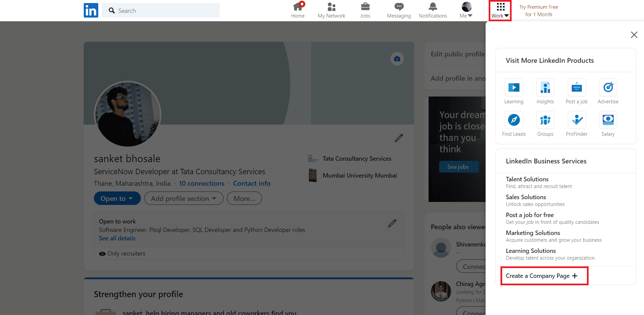This screenshot has width=644, height=315.
Task: Edit intro with the pencil icon
Action: [399, 138]
